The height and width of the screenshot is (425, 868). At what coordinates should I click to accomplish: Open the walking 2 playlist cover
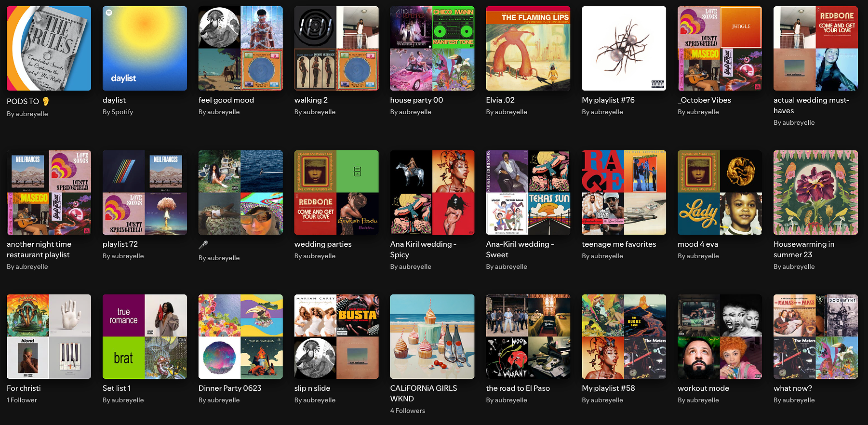coord(336,48)
